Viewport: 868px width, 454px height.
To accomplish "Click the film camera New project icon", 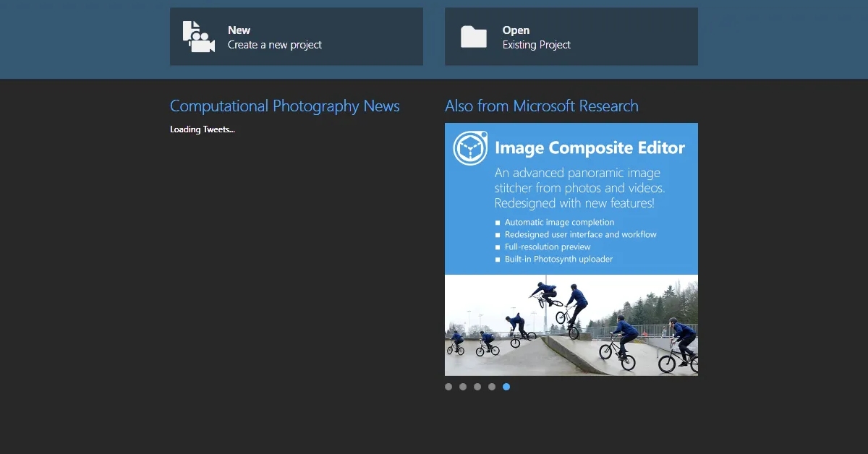I will tap(198, 37).
